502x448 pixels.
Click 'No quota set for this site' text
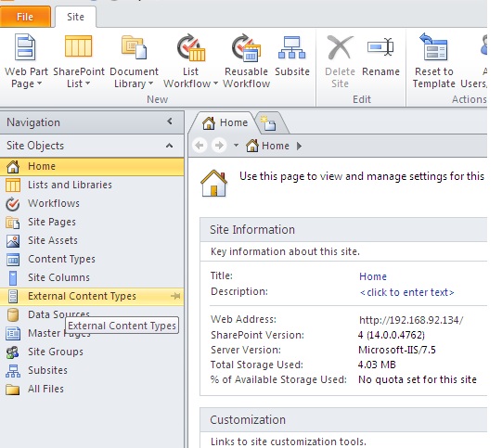(418, 379)
